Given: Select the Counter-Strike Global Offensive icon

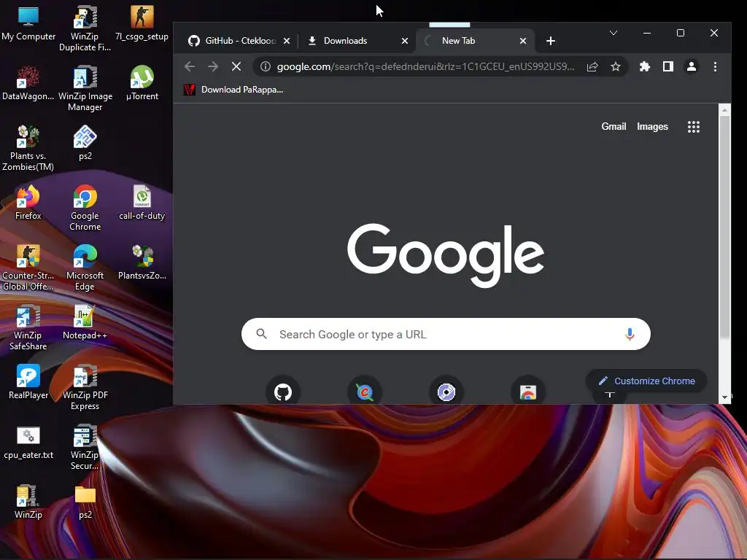Looking at the screenshot, I should [x=28, y=268].
